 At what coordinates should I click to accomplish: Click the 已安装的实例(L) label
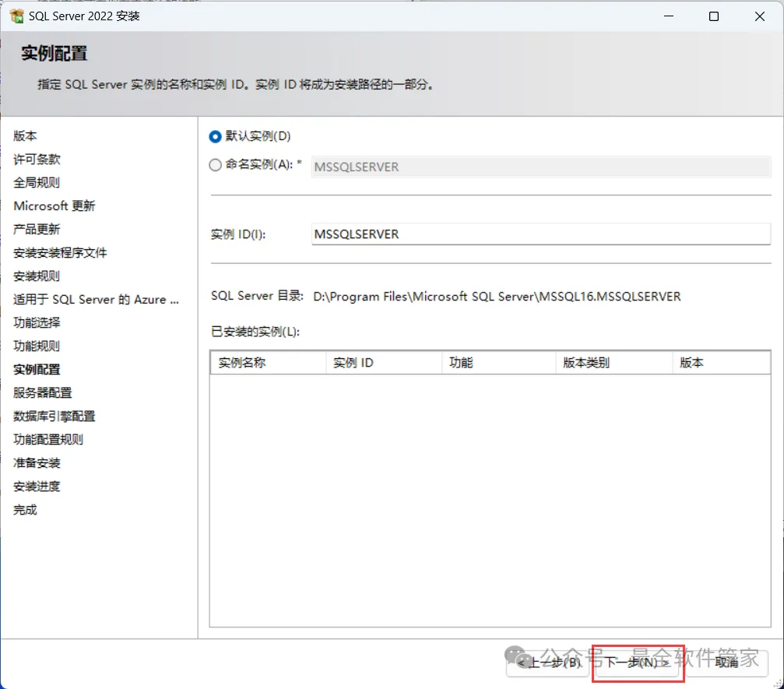(x=255, y=332)
